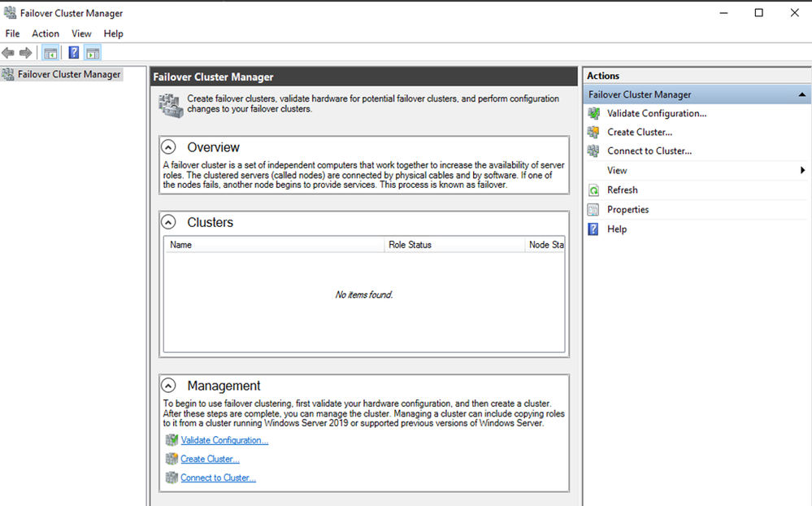
Task: Toggle the console tree pane toolbar icon
Action: pos(50,53)
